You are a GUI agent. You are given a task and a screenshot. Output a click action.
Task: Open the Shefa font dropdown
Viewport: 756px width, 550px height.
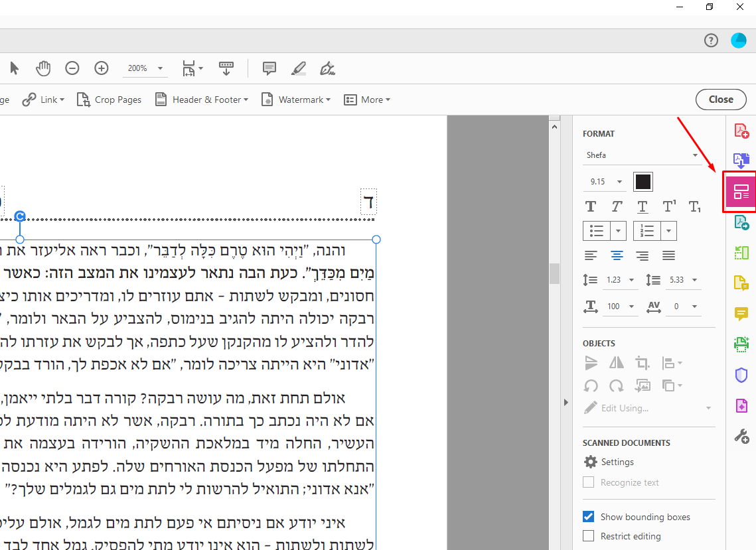pos(642,155)
